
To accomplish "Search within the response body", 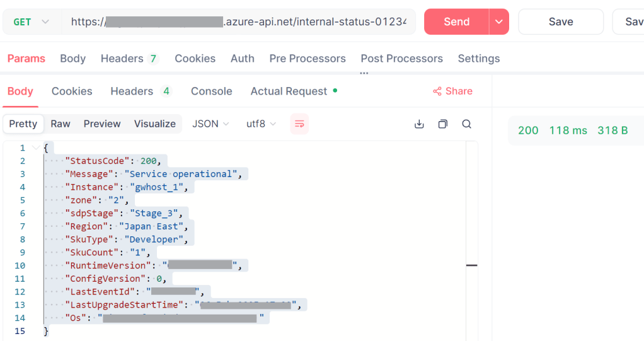I will coord(467,124).
